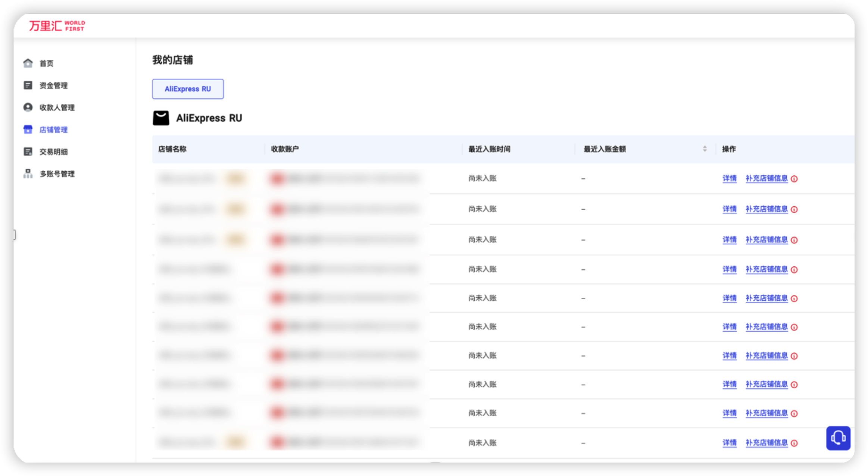Click the 店铺管理 store icon
The image size is (868, 476).
[28, 129]
